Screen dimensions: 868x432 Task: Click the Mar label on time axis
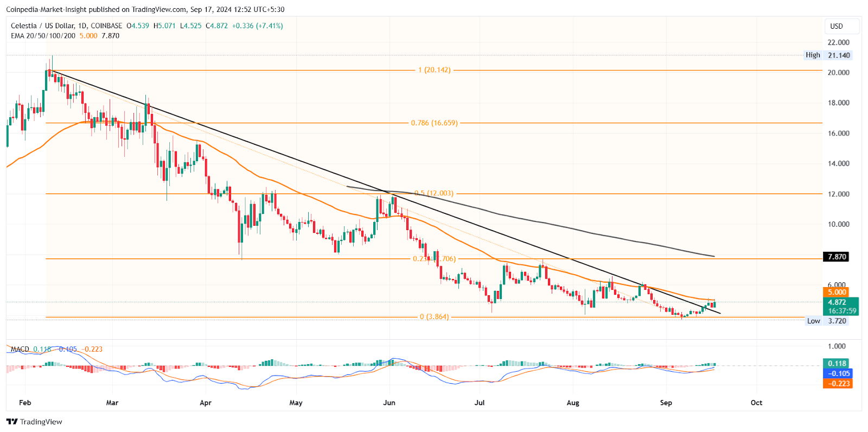(112, 403)
